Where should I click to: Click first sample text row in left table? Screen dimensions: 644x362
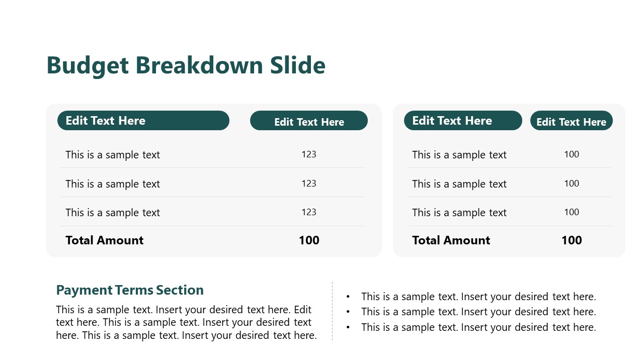tap(113, 155)
